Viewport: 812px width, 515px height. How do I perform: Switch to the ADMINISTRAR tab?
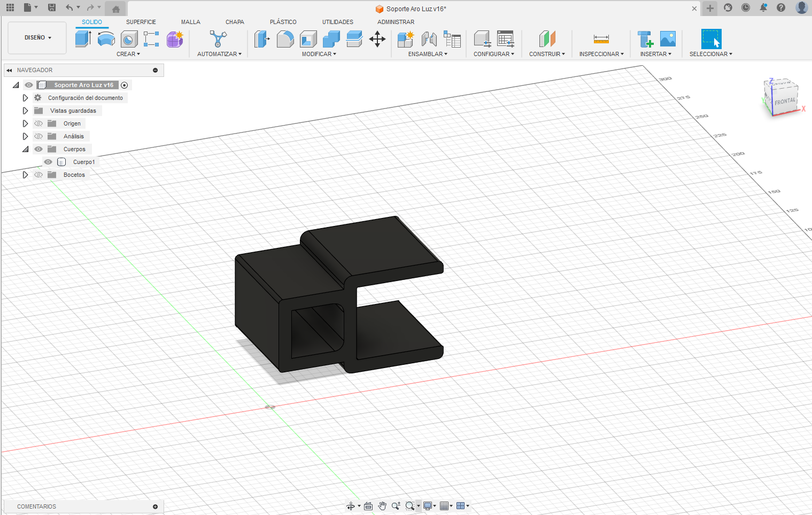(x=396, y=22)
